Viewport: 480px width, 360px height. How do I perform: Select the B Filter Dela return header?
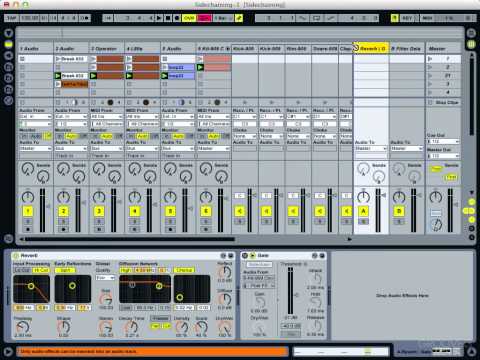coord(407,49)
